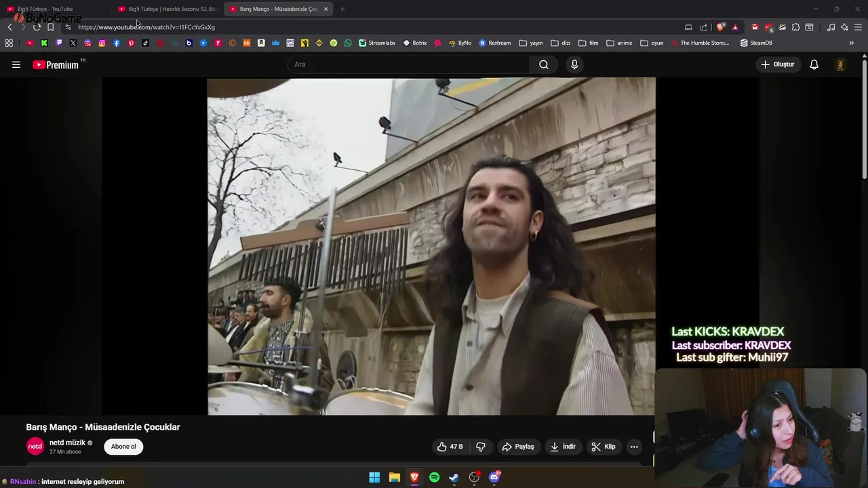This screenshot has height=488, width=868.
Task: Click the Paylaş share button
Action: 518,447
